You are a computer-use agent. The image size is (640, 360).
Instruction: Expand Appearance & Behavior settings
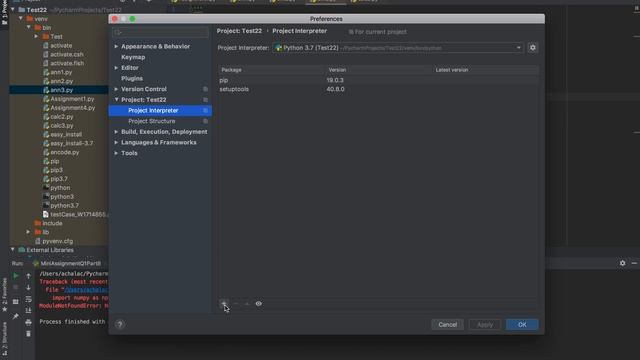116,47
